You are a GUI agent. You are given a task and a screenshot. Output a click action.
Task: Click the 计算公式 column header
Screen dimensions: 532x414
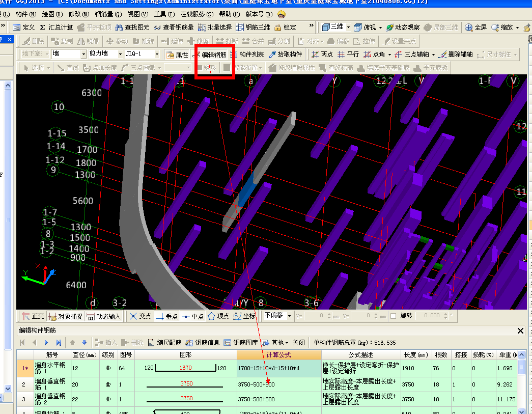[279, 355]
